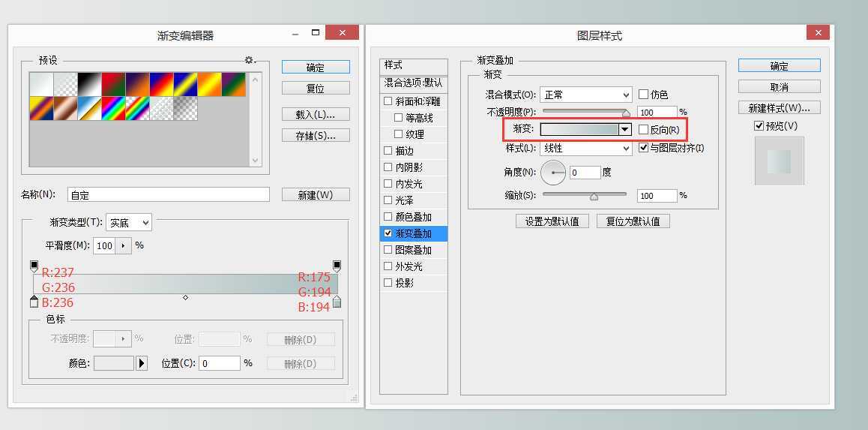Click the top-right opacity stop on gradient bar
The height and width of the screenshot is (430, 868).
click(x=337, y=266)
